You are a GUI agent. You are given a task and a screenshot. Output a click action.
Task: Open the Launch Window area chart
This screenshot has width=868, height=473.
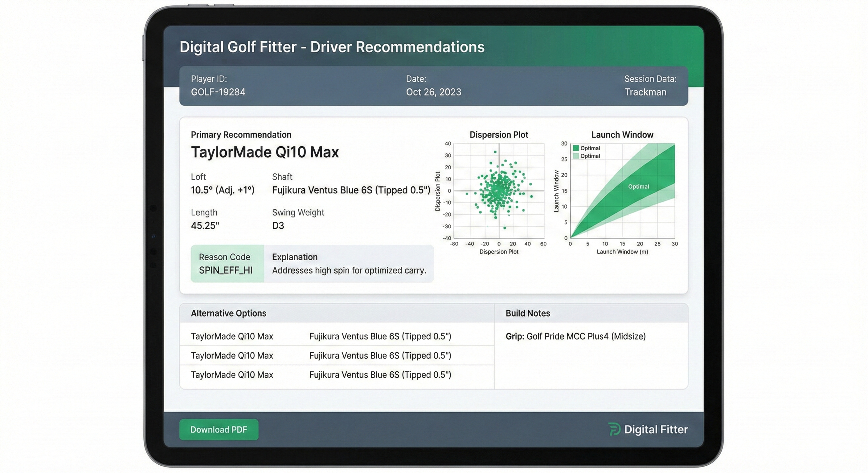click(x=622, y=191)
